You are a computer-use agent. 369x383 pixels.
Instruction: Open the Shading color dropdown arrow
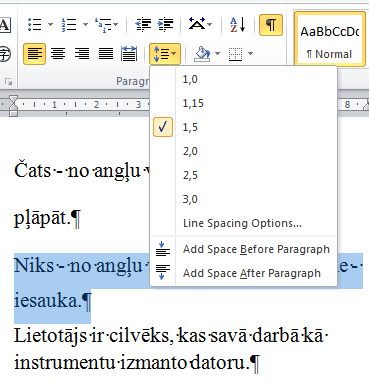click(x=218, y=54)
